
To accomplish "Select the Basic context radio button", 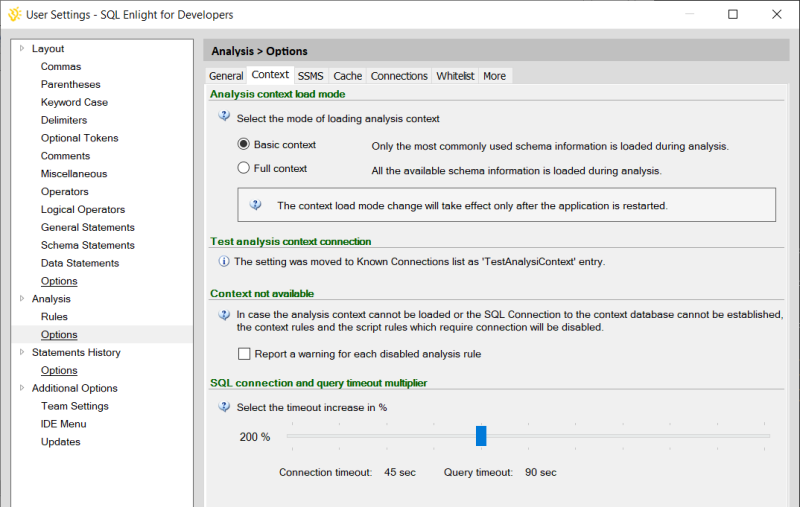I will tap(244, 144).
